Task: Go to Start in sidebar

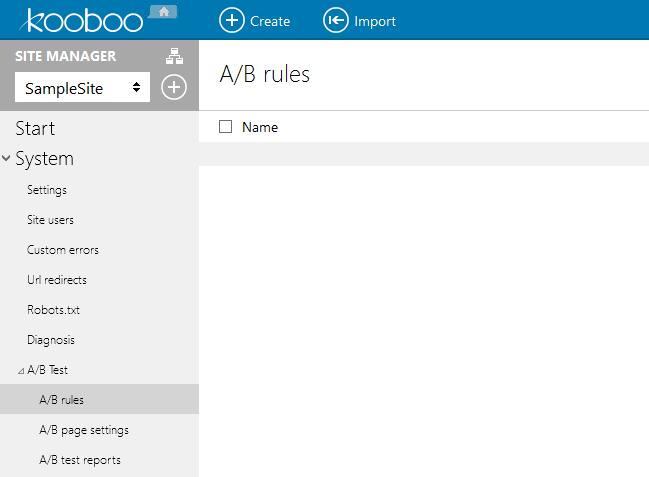Action: (35, 128)
